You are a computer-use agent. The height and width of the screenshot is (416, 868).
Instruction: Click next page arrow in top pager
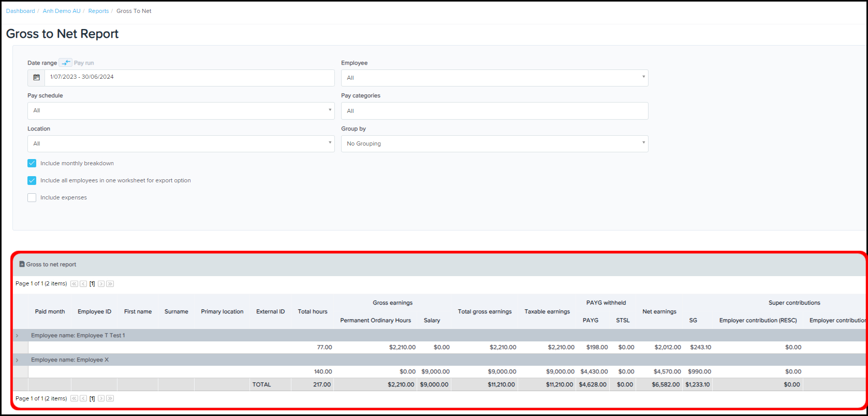tap(101, 284)
